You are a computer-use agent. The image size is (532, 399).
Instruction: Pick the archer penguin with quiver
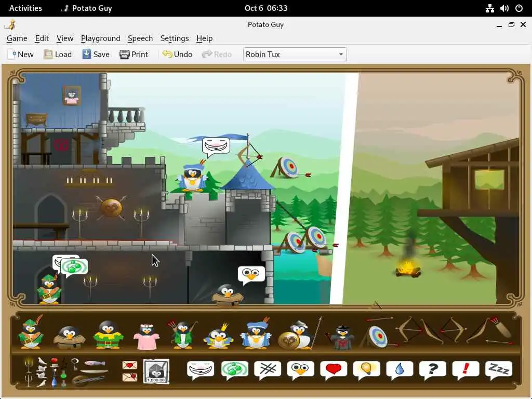tap(182, 335)
